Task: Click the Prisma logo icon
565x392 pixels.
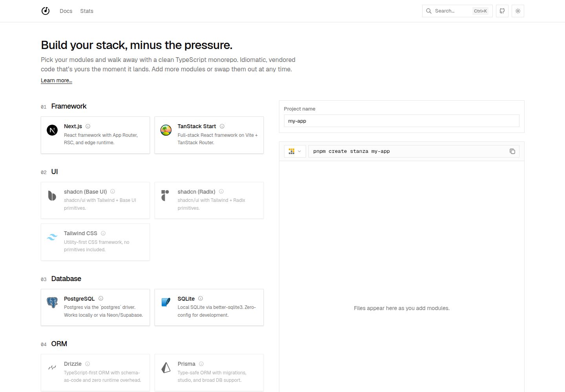Action: pos(166,367)
